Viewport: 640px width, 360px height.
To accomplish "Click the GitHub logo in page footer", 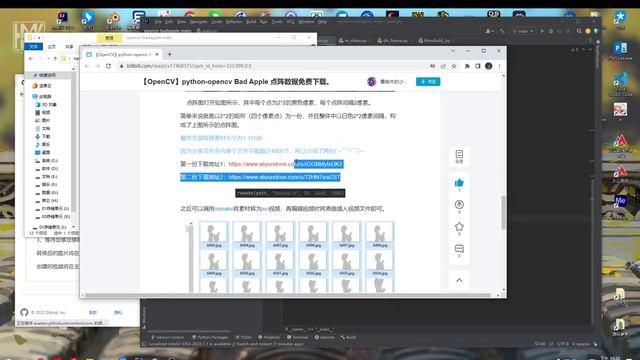I will click(x=24, y=312).
